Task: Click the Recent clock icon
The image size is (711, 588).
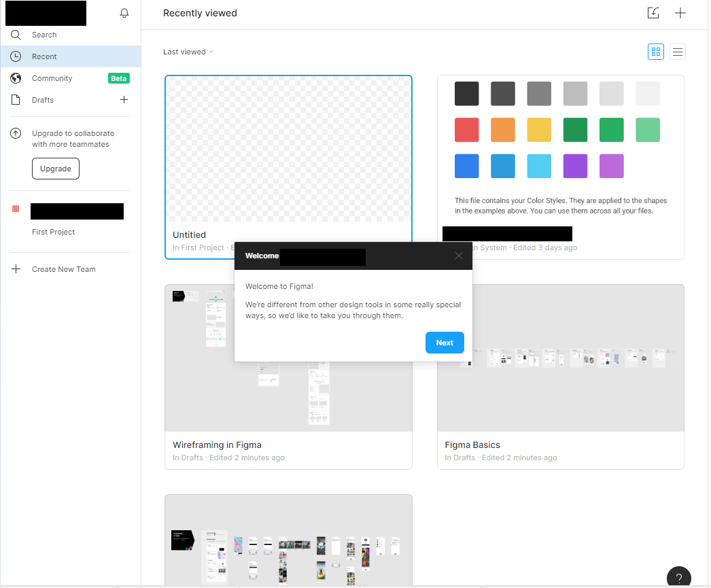Action: point(16,56)
